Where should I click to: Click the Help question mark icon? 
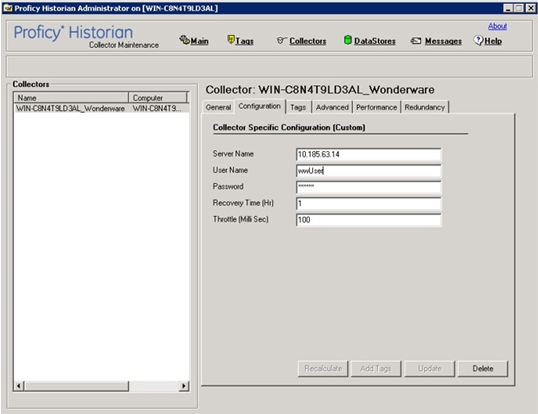478,40
